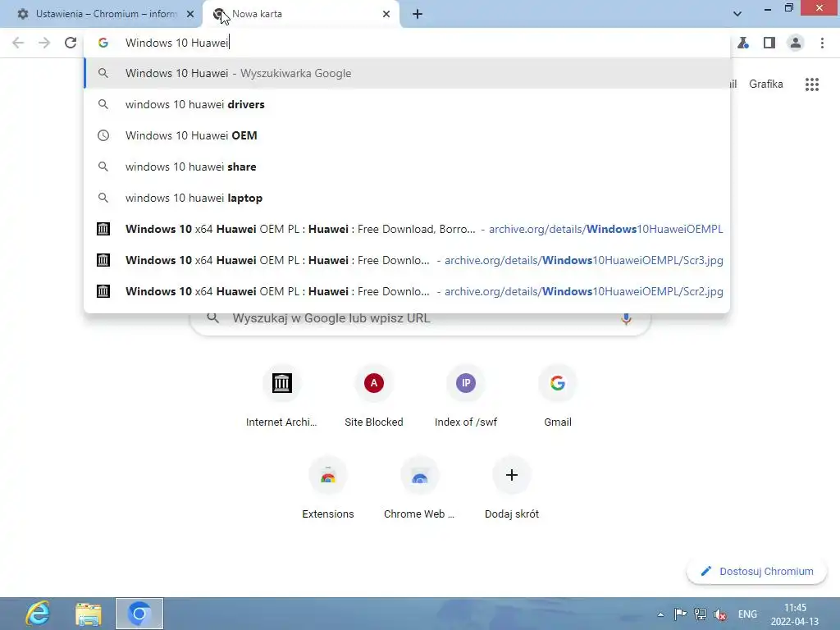Viewport: 840px width, 630px height.
Task: Choose suggestion 'windows 10 huawei laptop'
Action: point(407,198)
